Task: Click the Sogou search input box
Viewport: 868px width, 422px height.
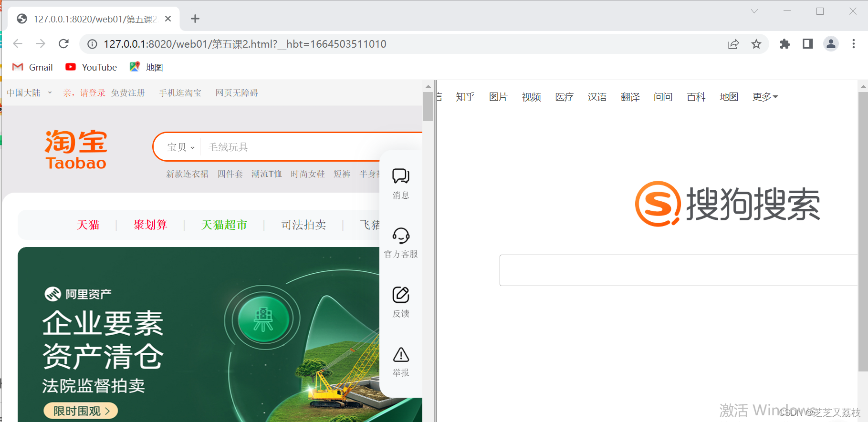Action: click(x=679, y=270)
